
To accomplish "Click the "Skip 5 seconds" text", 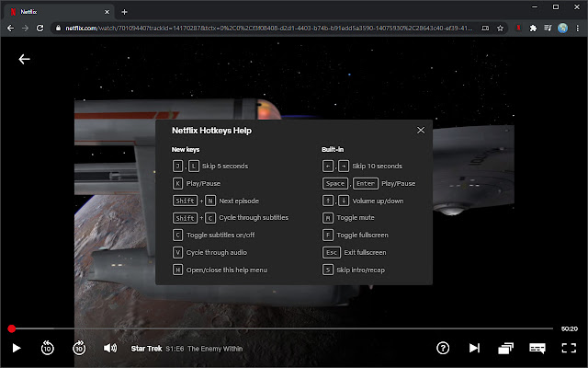I will pos(225,166).
